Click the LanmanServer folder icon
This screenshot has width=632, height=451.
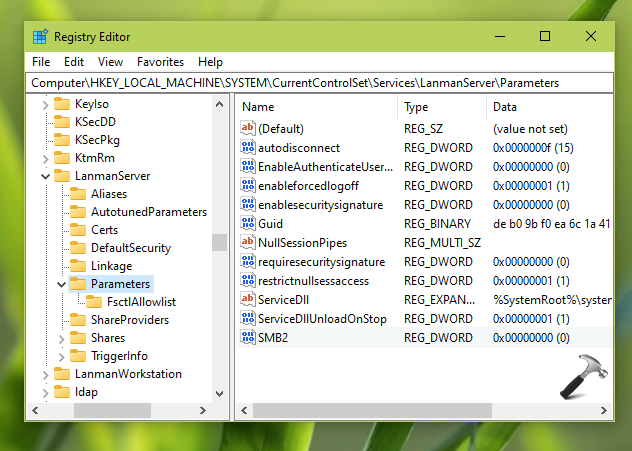pos(62,176)
